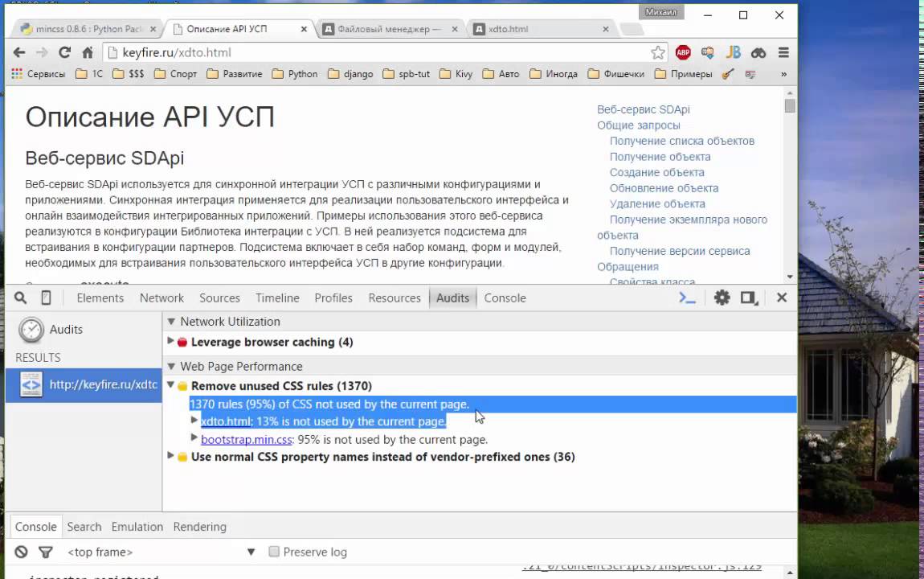Open the new tab button

pos(632,29)
